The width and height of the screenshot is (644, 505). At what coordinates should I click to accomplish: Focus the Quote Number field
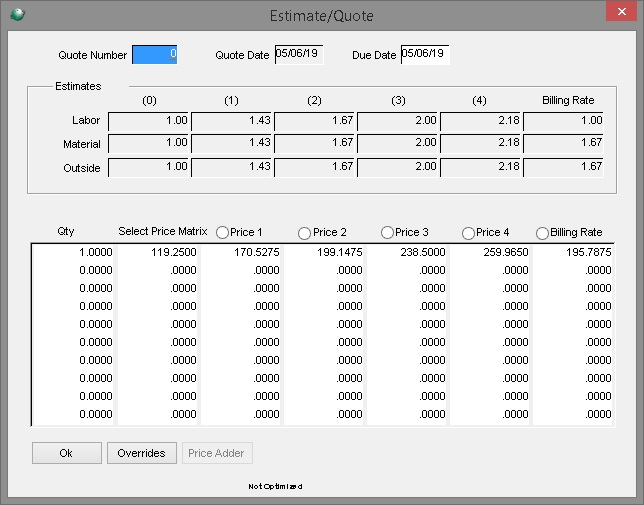(x=154, y=54)
